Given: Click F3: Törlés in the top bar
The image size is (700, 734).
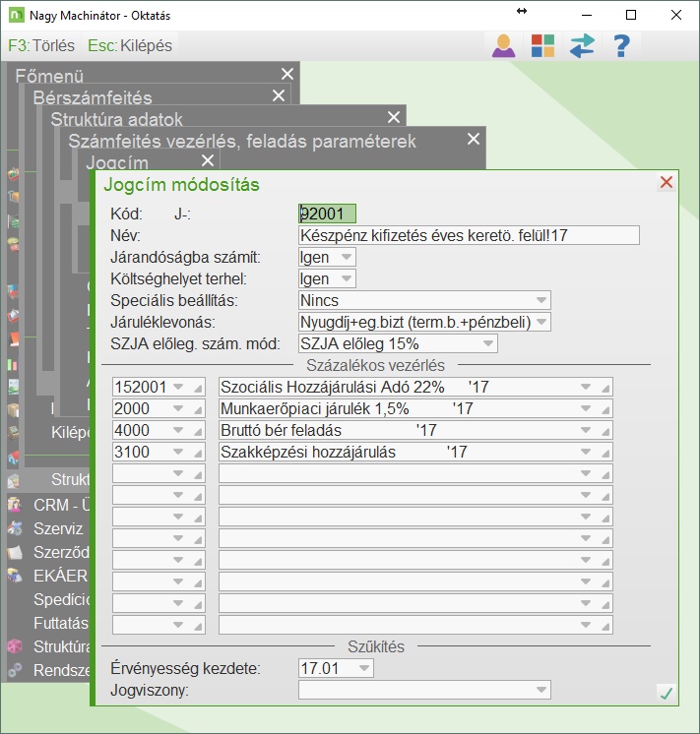Looking at the screenshot, I should pos(41,46).
